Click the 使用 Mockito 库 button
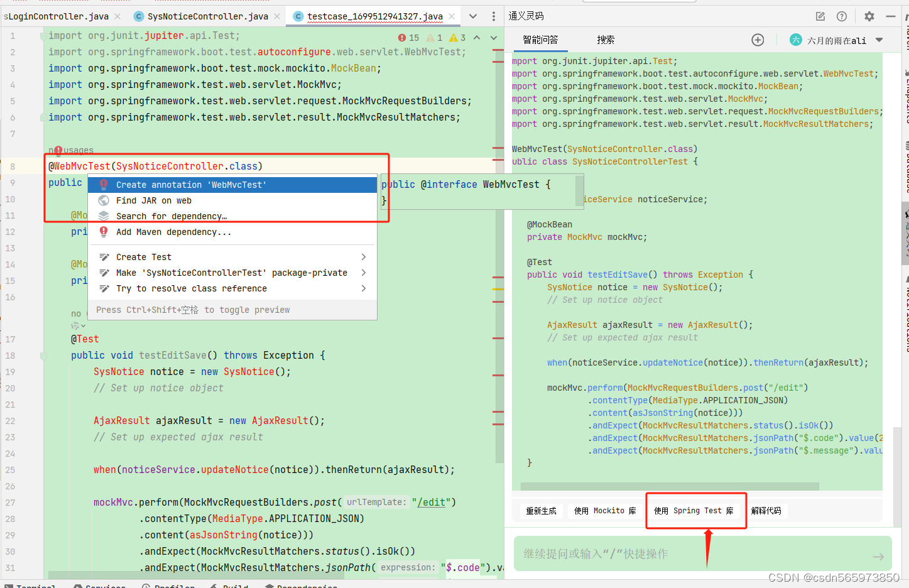Screen dimensions: 909x588 (x=605, y=511)
